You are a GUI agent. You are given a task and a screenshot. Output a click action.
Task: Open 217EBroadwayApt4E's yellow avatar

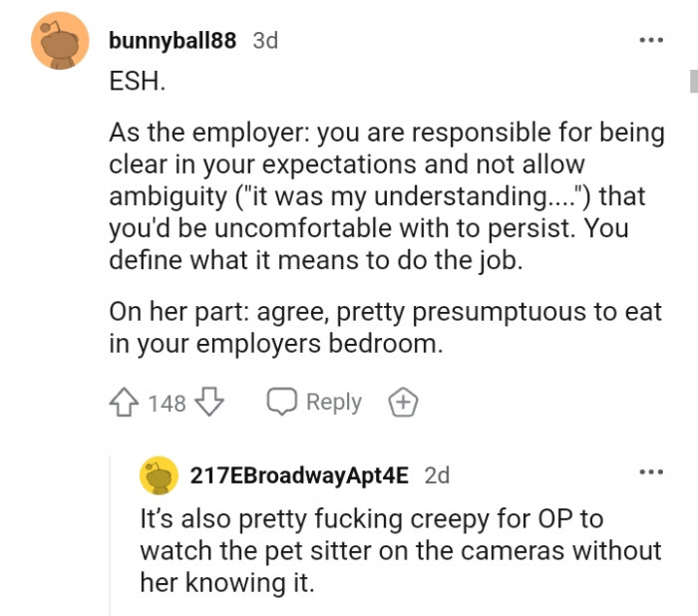click(159, 476)
